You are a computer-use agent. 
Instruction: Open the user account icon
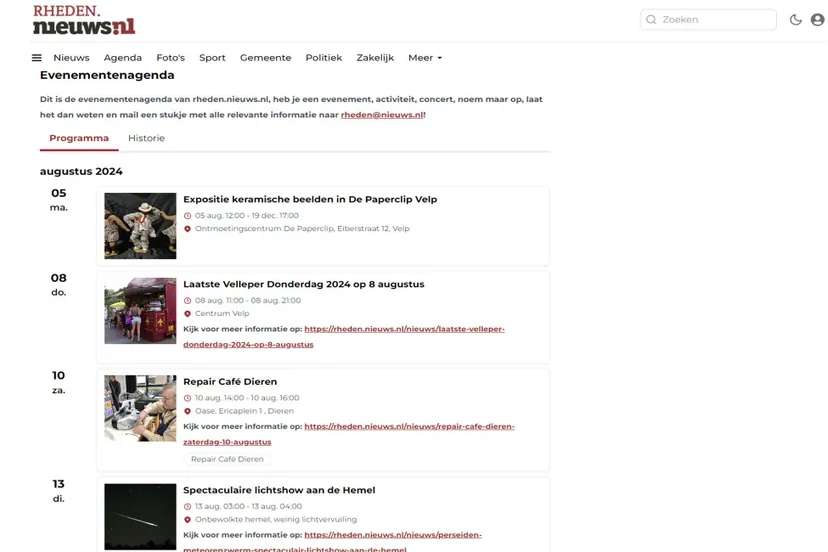[x=817, y=20]
